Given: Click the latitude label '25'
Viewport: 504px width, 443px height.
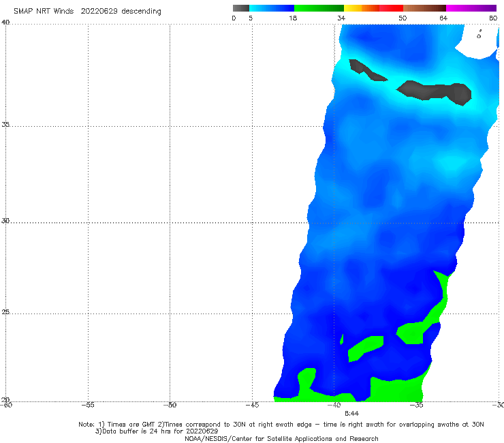Looking at the screenshot, I should pyautogui.click(x=5, y=311).
